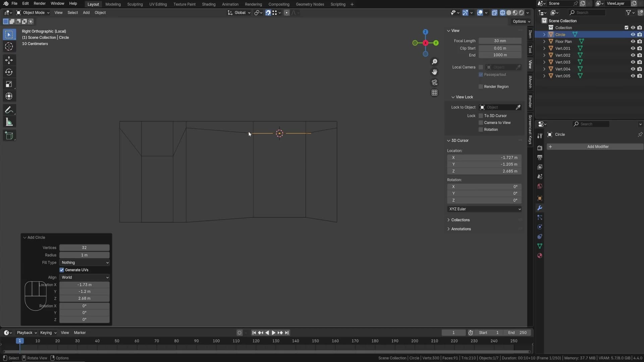Image resolution: width=644 pixels, height=362 pixels.
Task: Click the Focal Length 30 mm field
Action: tap(500, 41)
